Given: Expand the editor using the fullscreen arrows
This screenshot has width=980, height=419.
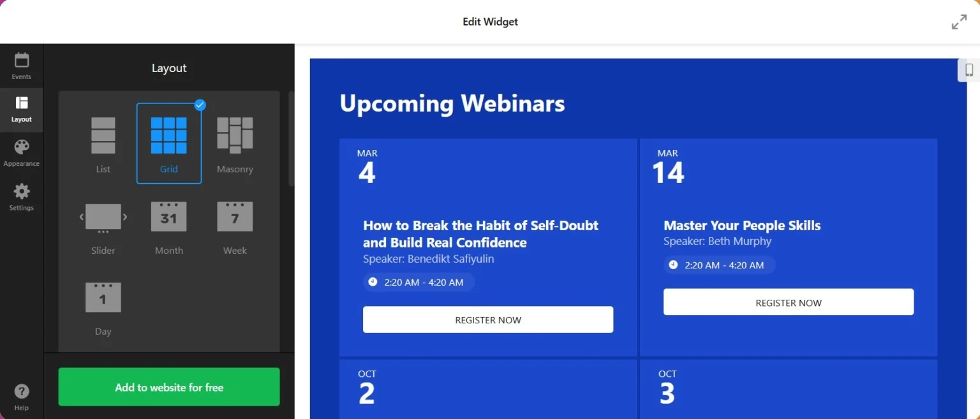Looking at the screenshot, I should tap(959, 21).
